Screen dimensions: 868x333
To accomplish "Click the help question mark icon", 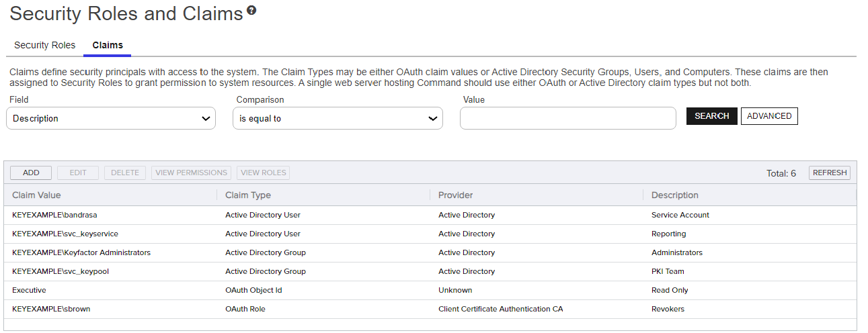I will coord(251,11).
